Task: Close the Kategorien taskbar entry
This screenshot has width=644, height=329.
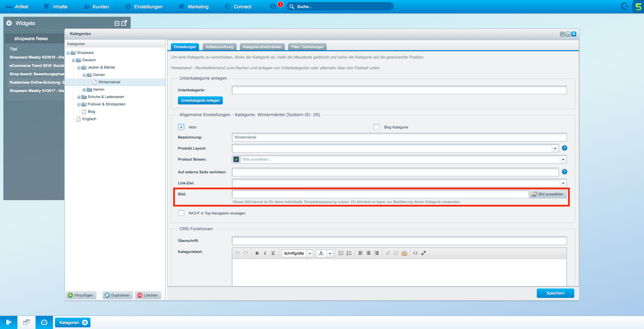Action: [x=85, y=322]
